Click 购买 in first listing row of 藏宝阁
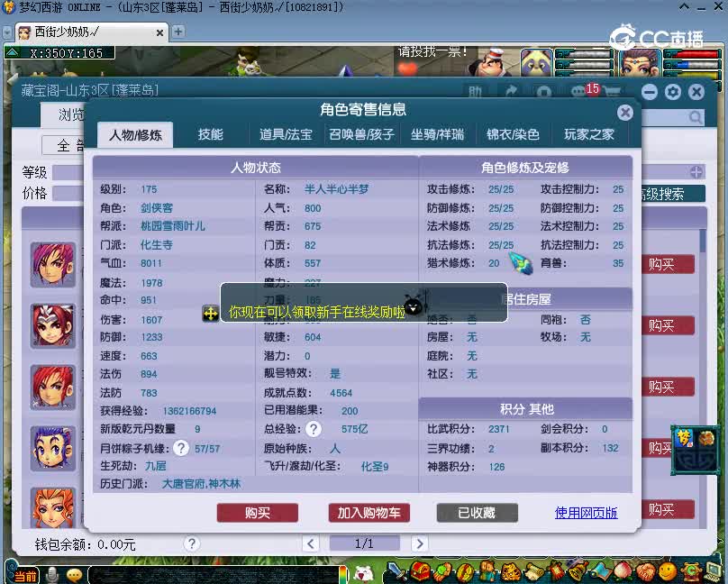The image size is (728, 584). click(668, 265)
